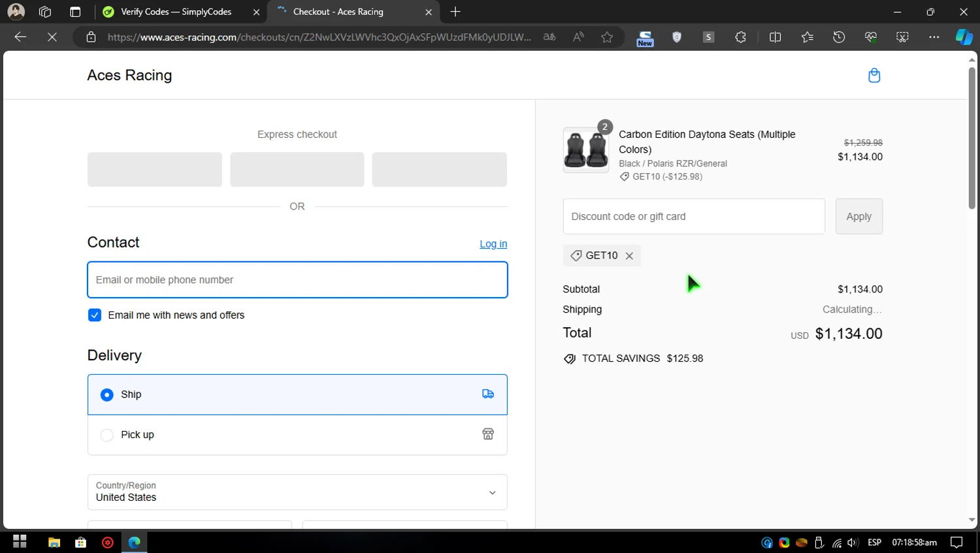This screenshot has height=553, width=980.
Task: Open the split screen icon in toolbar
Action: pos(775,37)
